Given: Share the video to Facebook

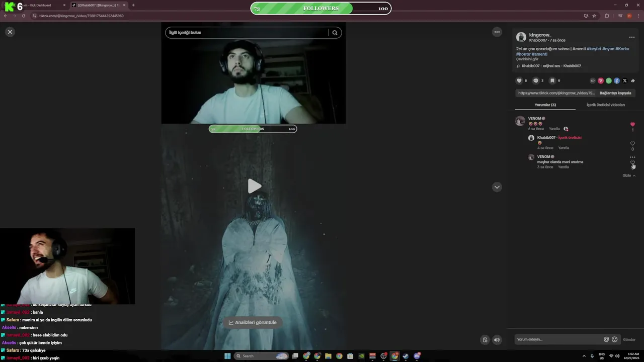Looking at the screenshot, I should coord(617,80).
